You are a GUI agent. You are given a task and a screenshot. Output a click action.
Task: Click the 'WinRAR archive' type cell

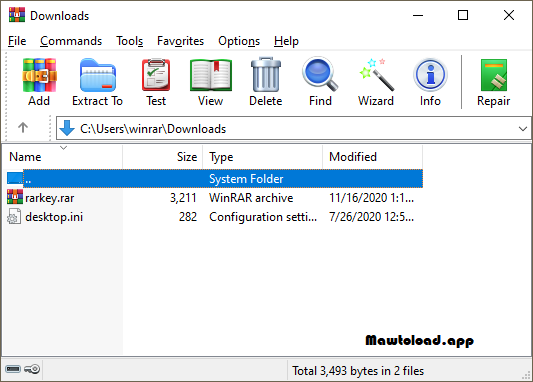tap(251, 198)
